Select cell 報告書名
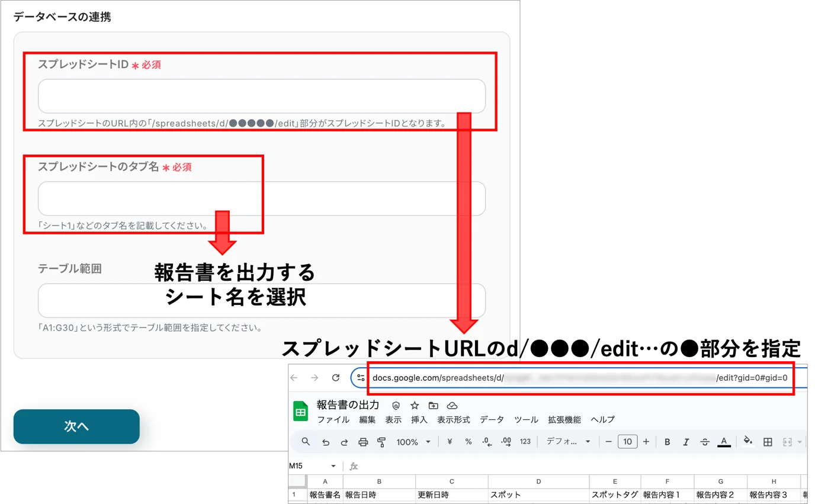The image size is (815, 504). [x=325, y=495]
